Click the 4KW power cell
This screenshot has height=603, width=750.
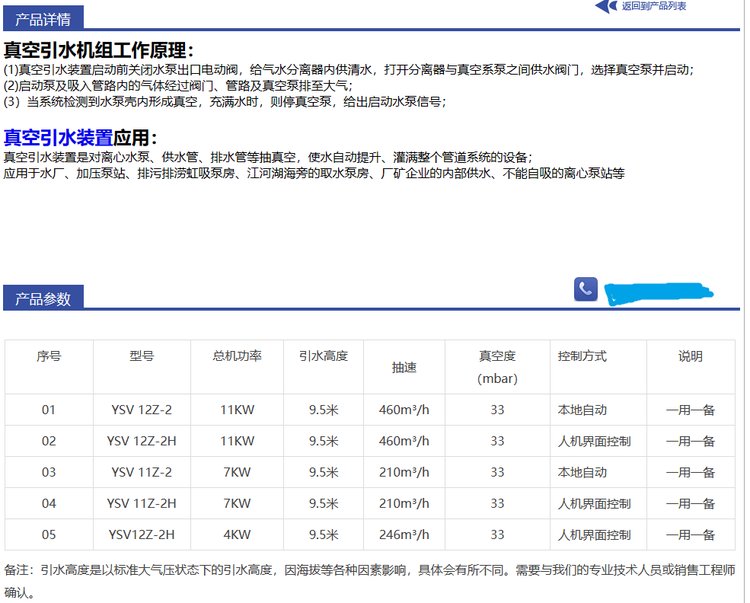[x=237, y=534]
